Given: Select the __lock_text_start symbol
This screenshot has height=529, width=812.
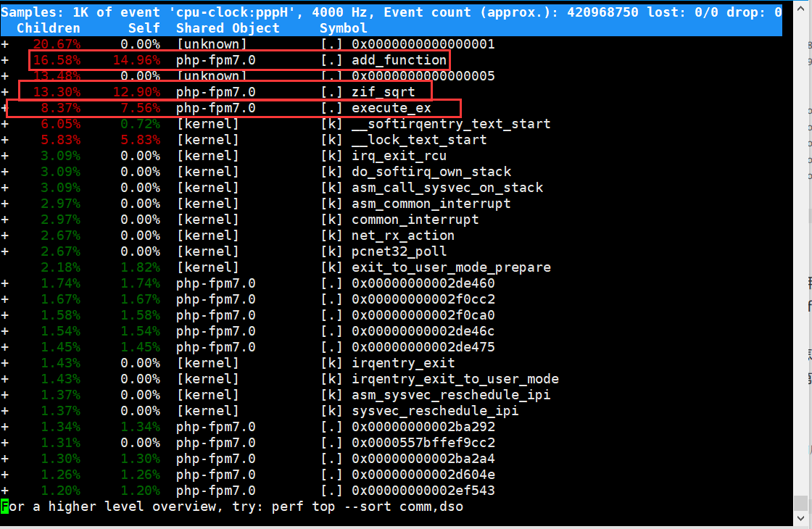Looking at the screenshot, I should coord(420,140).
